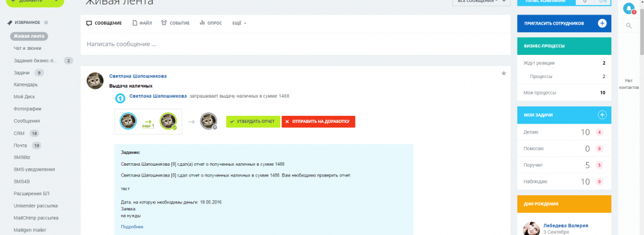Click Светлана Шапошникова post avatar

pos(95,81)
